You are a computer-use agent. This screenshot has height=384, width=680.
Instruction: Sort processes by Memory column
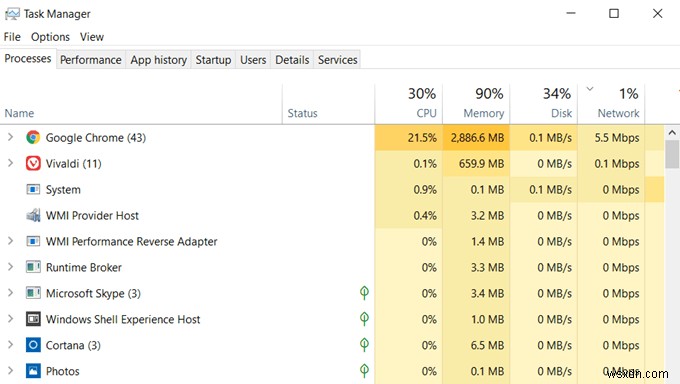[x=476, y=104]
